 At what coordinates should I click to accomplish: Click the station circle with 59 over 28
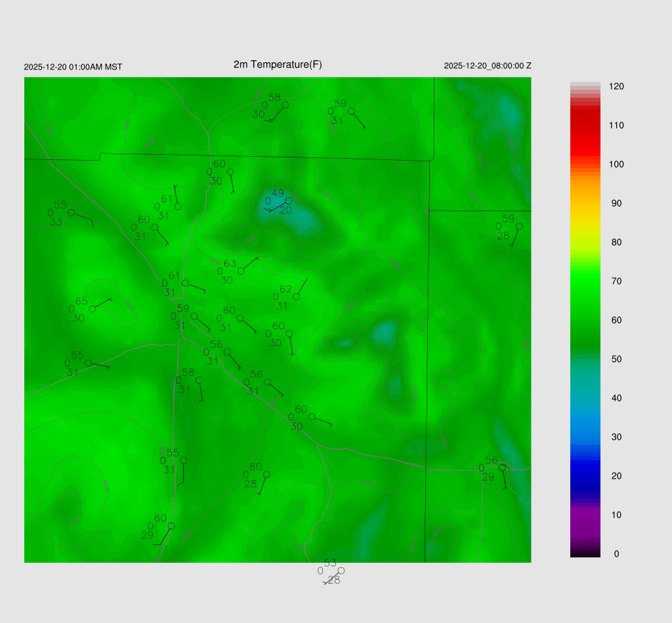(x=519, y=226)
